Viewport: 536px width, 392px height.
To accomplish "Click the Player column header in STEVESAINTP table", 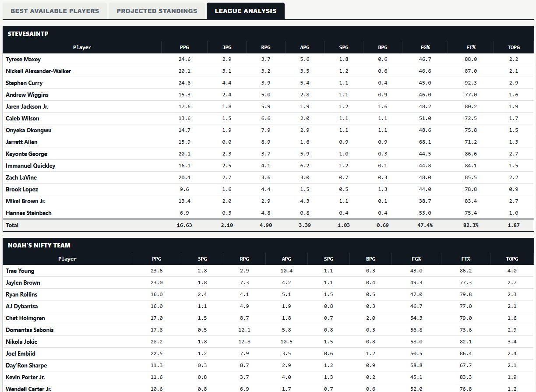I will [82, 47].
